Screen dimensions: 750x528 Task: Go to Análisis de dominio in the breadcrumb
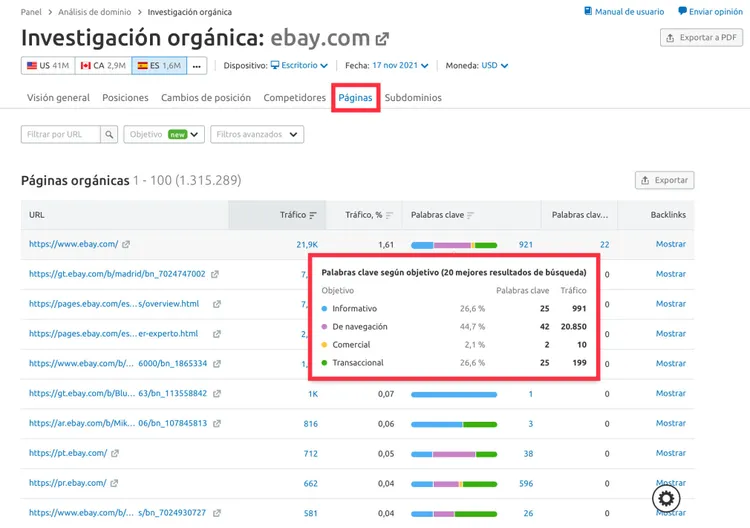[x=95, y=12]
